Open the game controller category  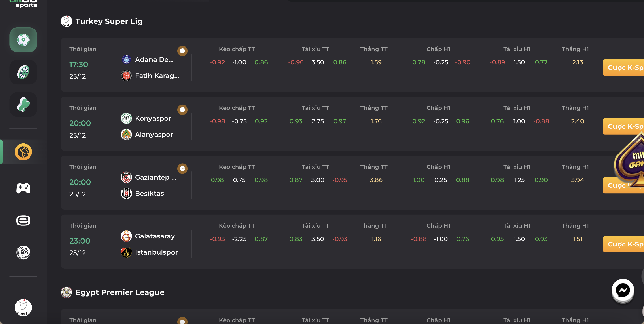pyautogui.click(x=23, y=188)
